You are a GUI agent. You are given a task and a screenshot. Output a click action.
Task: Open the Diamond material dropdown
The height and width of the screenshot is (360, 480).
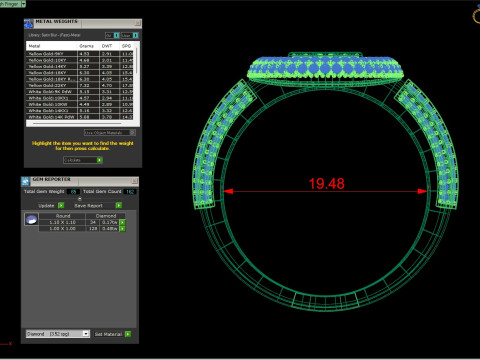(x=86, y=334)
